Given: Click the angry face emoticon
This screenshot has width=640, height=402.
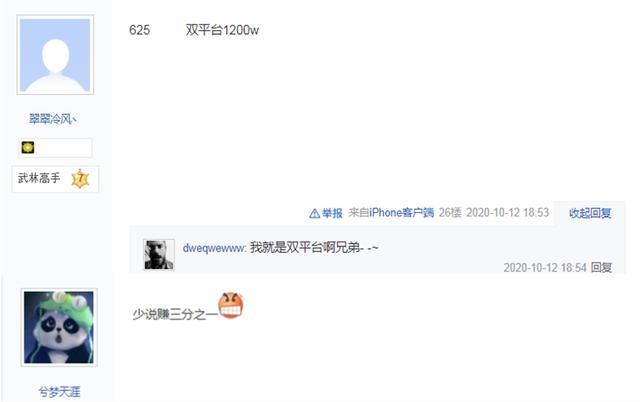Looking at the screenshot, I should tap(231, 305).
